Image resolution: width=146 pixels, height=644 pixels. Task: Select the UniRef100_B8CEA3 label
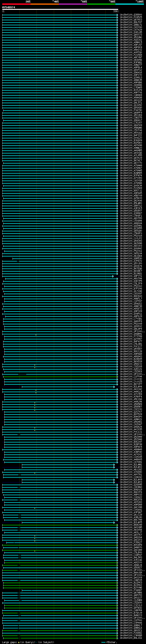pyautogui.click(x=131, y=296)
